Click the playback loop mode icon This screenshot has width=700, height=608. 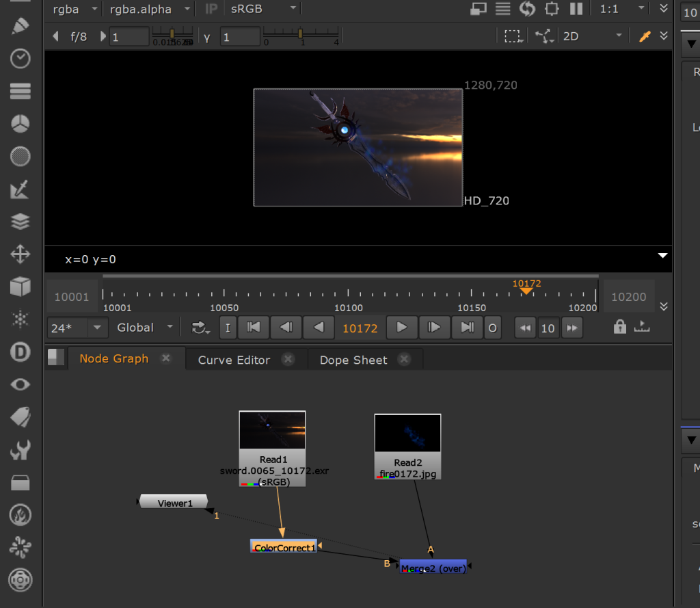[x=200, y=328]
